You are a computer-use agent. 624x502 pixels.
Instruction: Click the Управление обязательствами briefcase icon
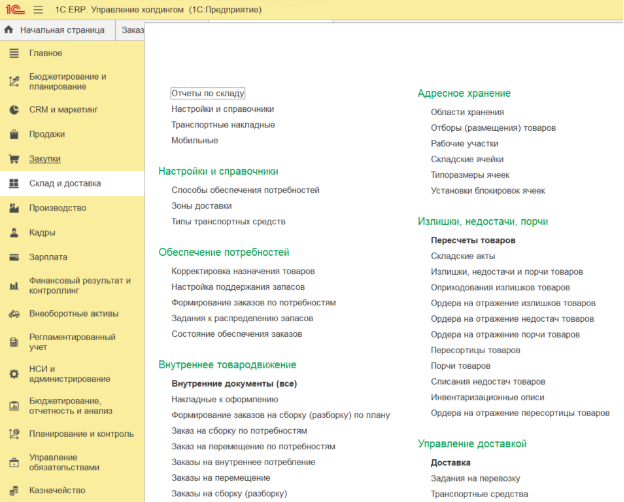(x=14, y=463)
